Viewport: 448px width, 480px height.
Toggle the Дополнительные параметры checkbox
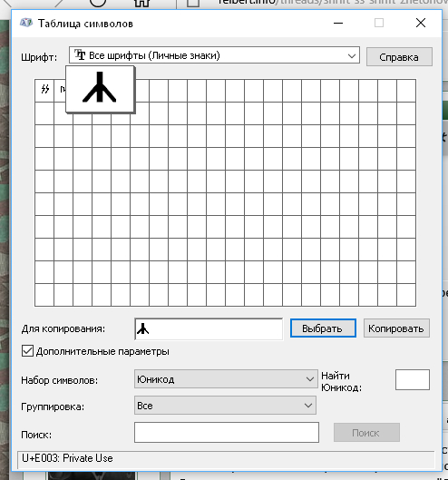[x=27, y=351]
